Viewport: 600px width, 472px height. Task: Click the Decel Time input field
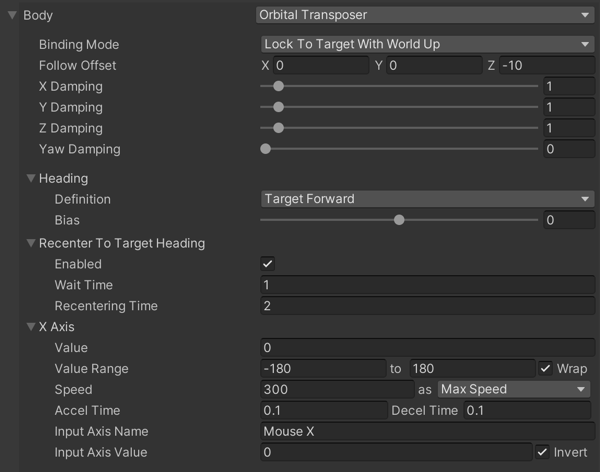point(528,410)
